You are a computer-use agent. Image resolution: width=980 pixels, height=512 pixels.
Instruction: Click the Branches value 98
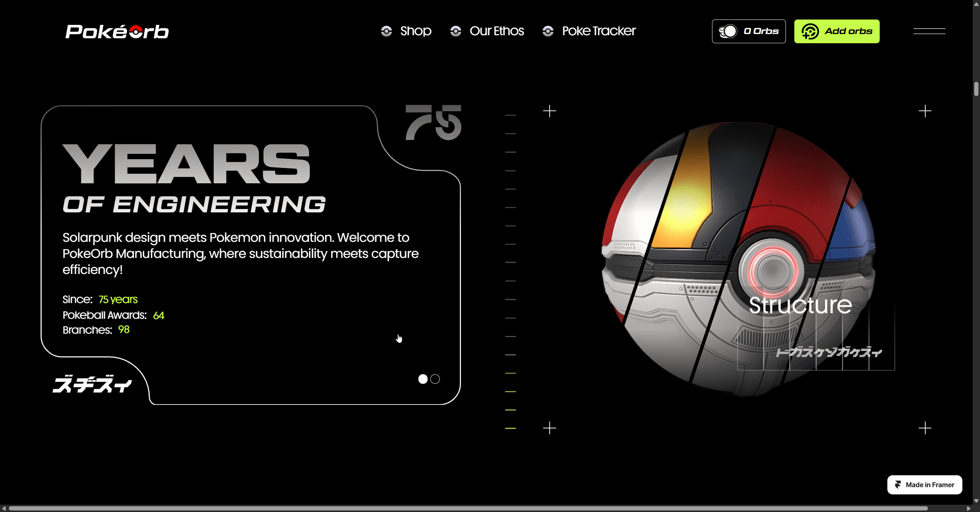click(124, 329)
